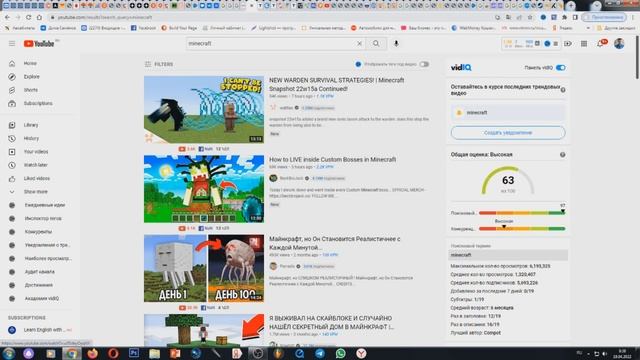Open channel avatar of Custom Bosses video
The image size is (640, 360).
273,178
